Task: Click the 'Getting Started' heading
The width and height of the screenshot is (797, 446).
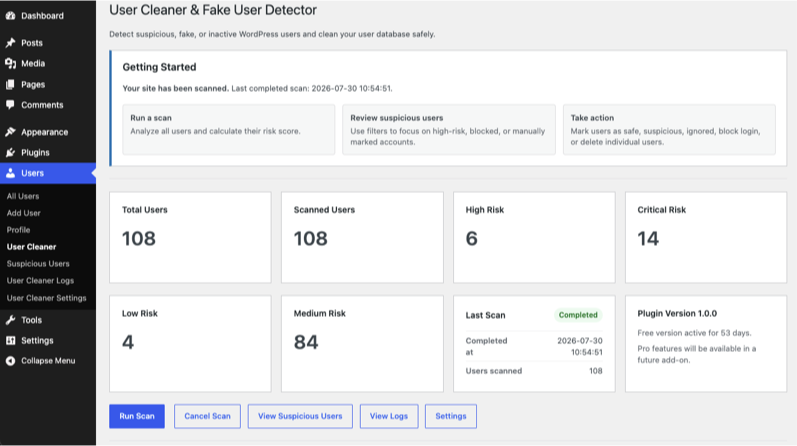Action: click(x=159, y=67)
